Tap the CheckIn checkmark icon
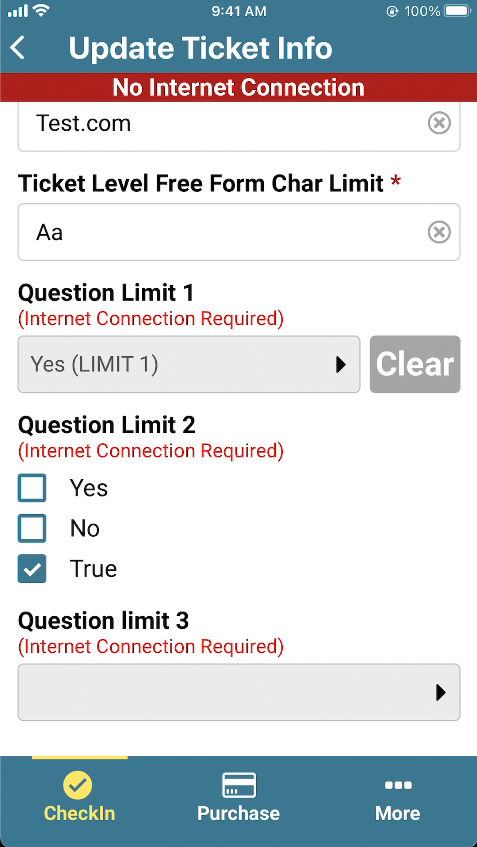This screenshot has height=847, width=477. click(78, 785)
